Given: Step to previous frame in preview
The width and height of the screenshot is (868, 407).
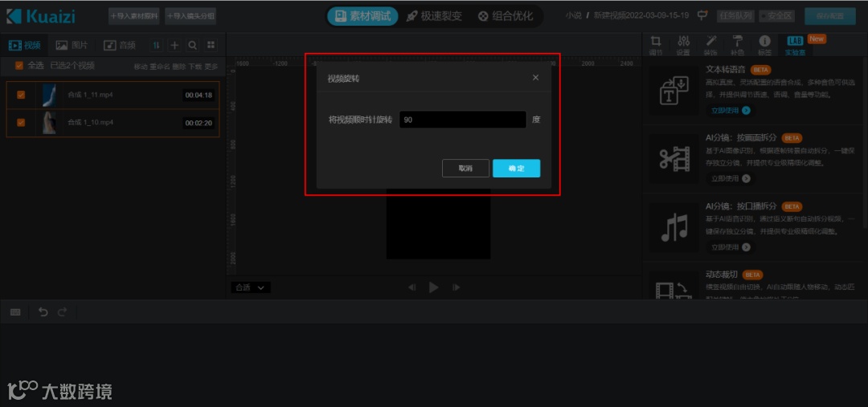Looking at the screenshot, I should 411,287.
